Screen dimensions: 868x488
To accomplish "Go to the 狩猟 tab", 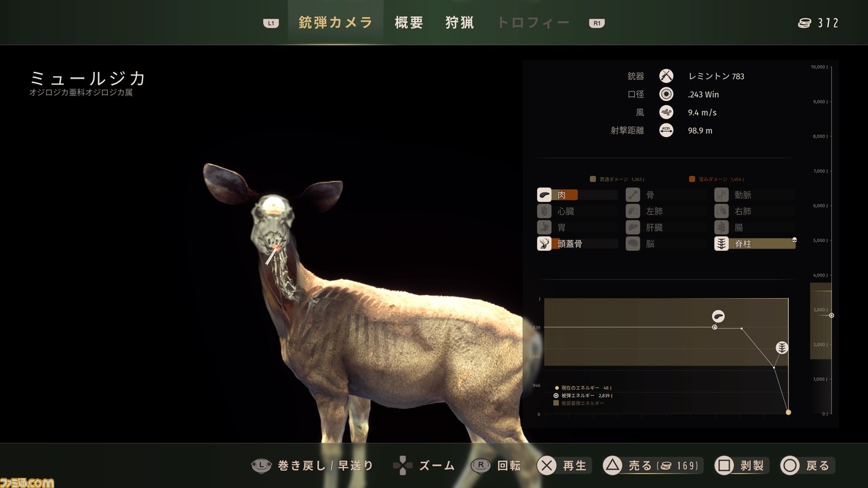I will (x=460, y=22).
